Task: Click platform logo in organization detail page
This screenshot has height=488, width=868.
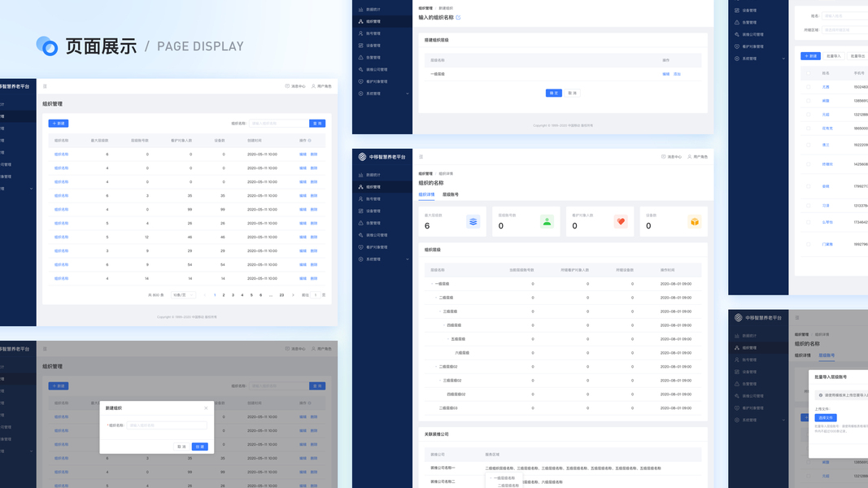Action: pos(362,157)
